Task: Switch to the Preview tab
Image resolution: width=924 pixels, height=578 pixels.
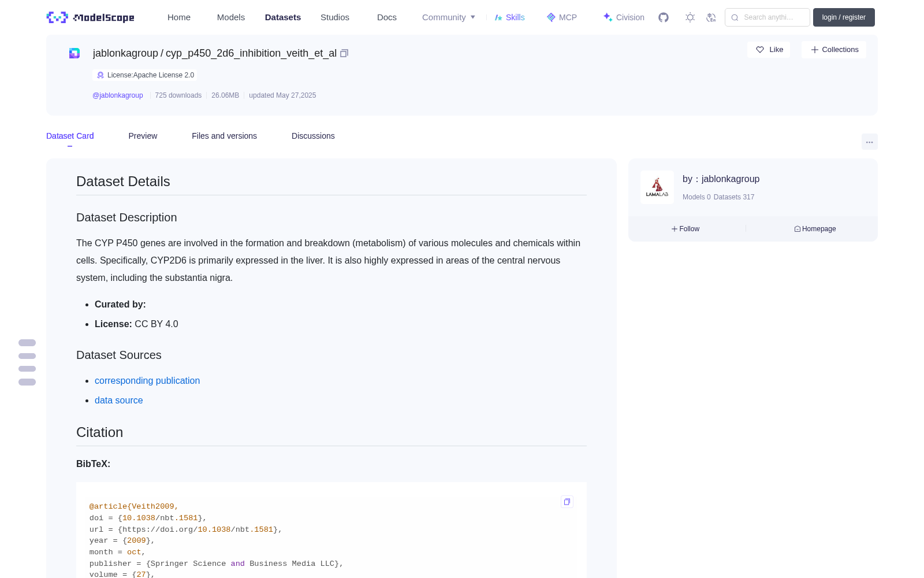Action: click(x=143, y=136)
